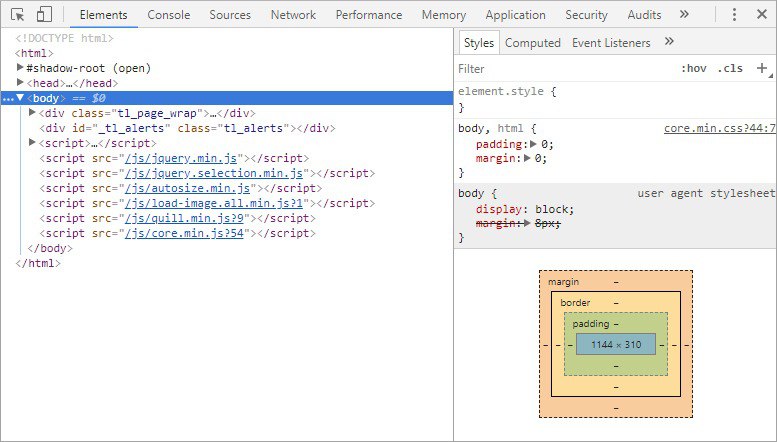Select the <!DOCTYPE html> line
The image size is (777, 442).
pyautogui.click(x=64, y=38)
